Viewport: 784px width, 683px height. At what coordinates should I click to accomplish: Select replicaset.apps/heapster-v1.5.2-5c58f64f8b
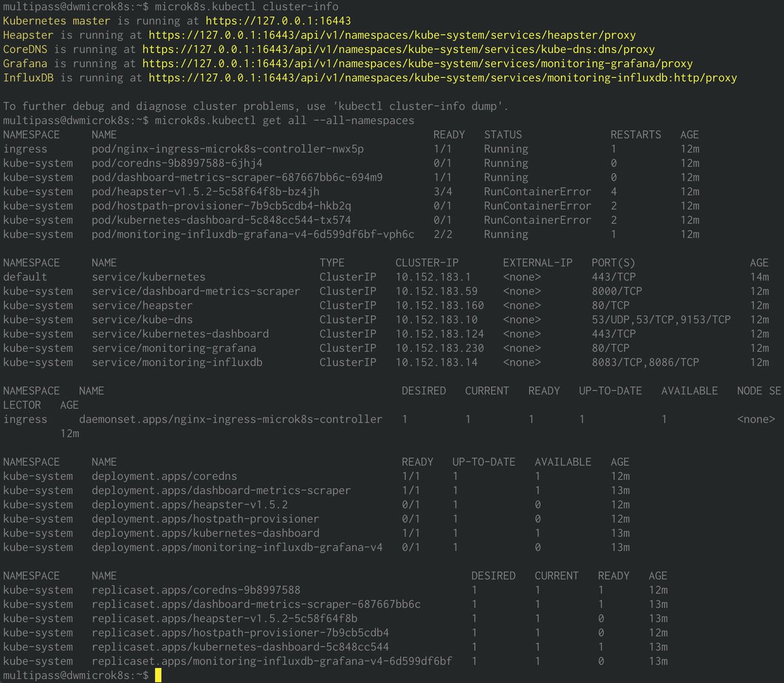225,619
